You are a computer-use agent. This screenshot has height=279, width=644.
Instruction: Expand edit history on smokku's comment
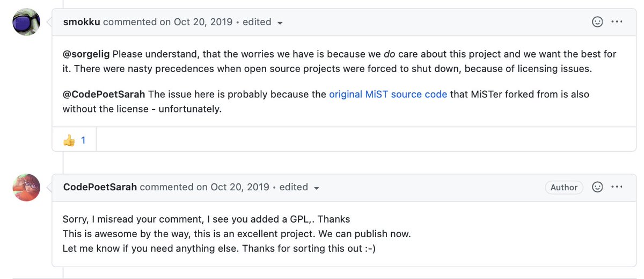click(x=280, y=23)
